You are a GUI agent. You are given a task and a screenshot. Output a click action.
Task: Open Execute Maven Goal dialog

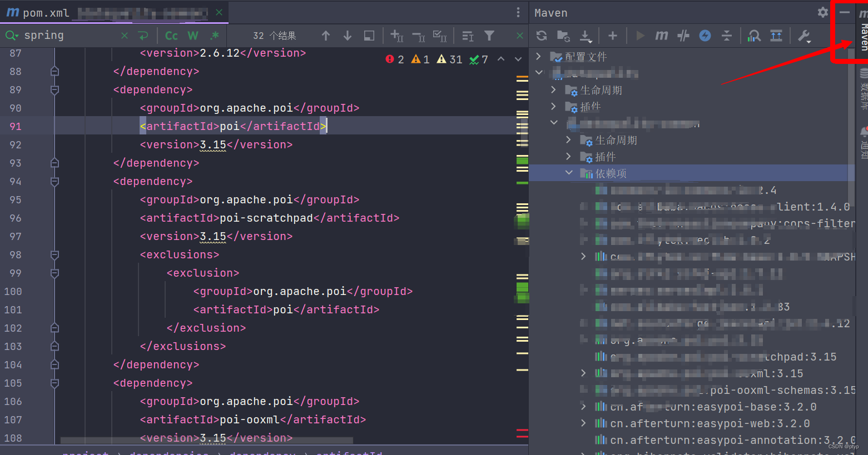tap(662, 36)
